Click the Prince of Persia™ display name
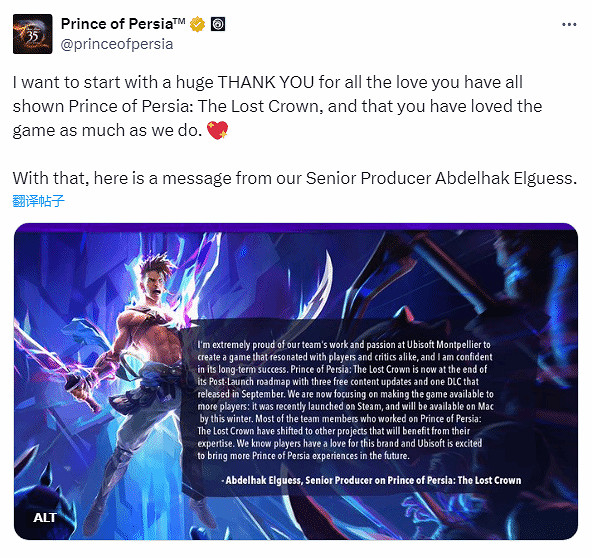592x558 pixels. (123, 24)
